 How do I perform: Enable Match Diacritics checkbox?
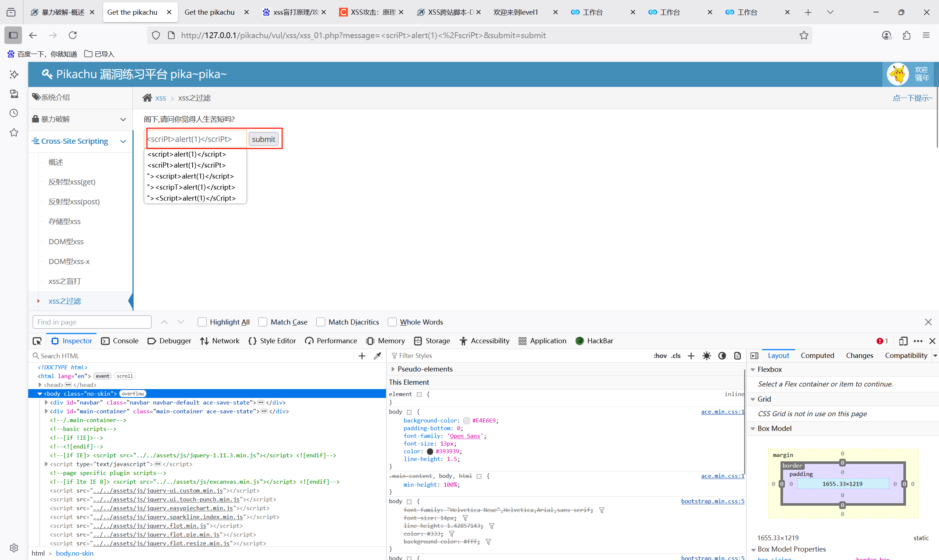(x=321, y=322)
